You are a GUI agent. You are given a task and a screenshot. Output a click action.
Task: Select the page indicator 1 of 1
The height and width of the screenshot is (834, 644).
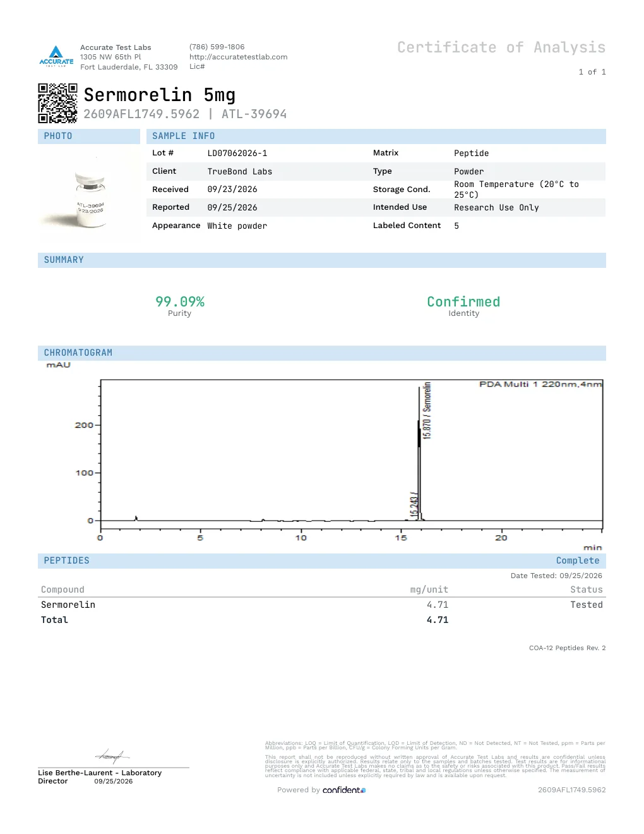(592, 72)
